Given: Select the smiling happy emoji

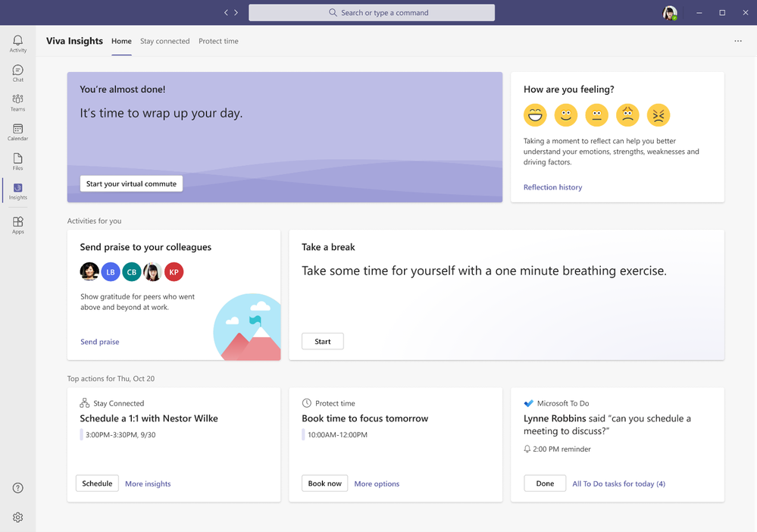Looking at the screenshot, I should pos(566,115).
